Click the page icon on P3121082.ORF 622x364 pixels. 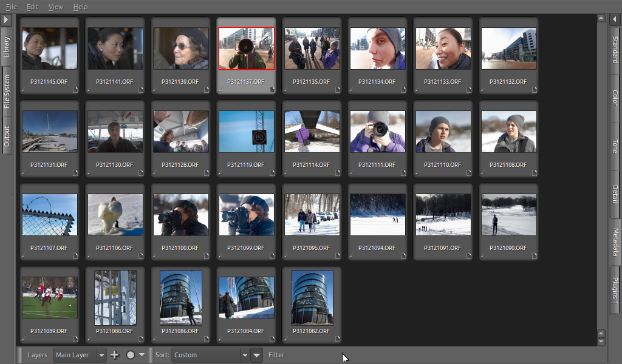[338, 339]
